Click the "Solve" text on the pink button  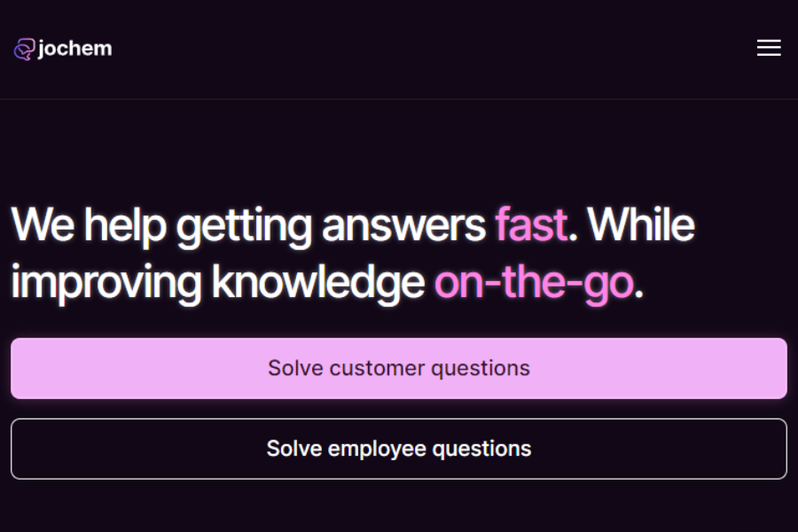(x=295, y=368)
